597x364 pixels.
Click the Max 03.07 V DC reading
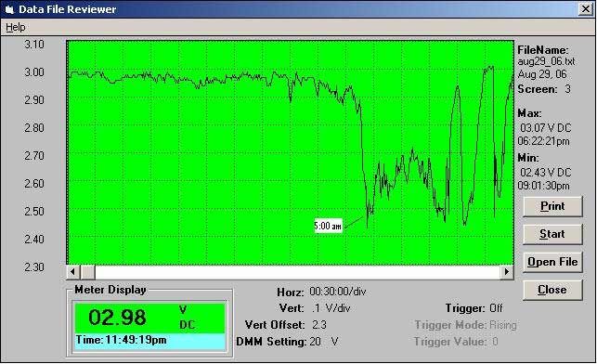tap(546, 128)
